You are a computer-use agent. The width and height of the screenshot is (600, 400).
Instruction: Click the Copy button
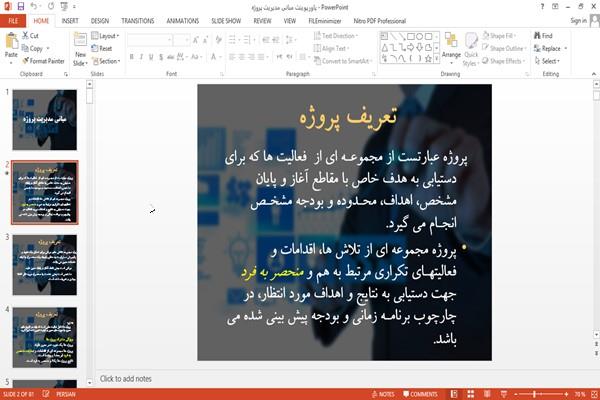pyautogui.click(x=32, y=48)
